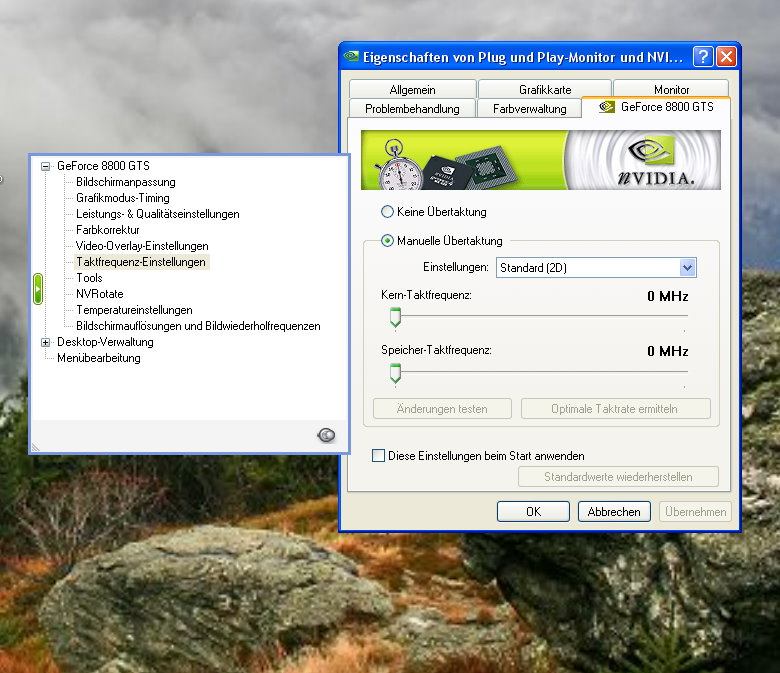Viewport: 780px width, 673px height.
Task: Select Farbkorrektur in the tree
Action: point(107,230)
